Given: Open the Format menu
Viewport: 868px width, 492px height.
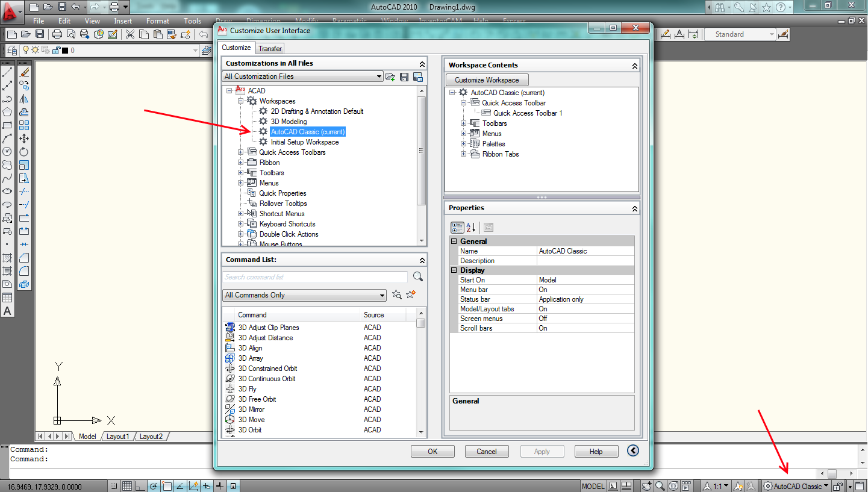Looking at the screenshot, I should [158, 20].
